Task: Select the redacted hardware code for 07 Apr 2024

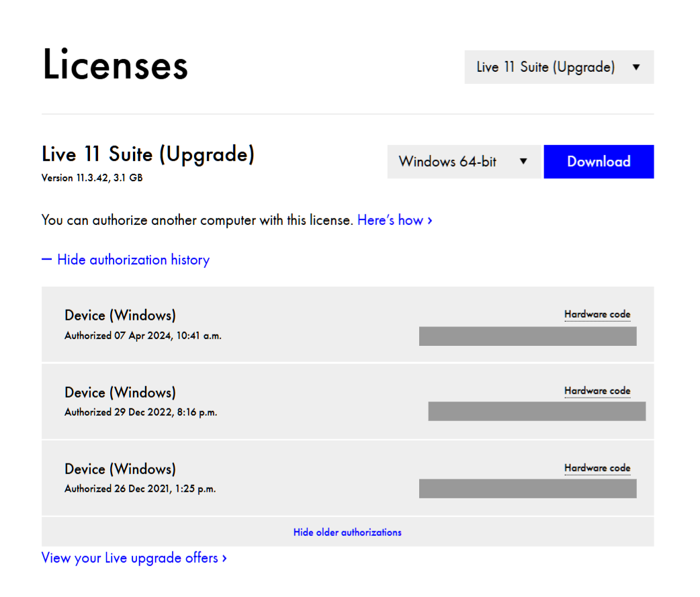Action: (527, 336)
